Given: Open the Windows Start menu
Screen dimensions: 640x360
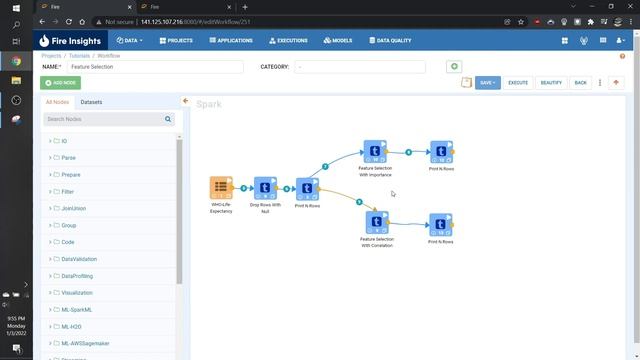Looking at the screenshot, I should click(16, 8).
